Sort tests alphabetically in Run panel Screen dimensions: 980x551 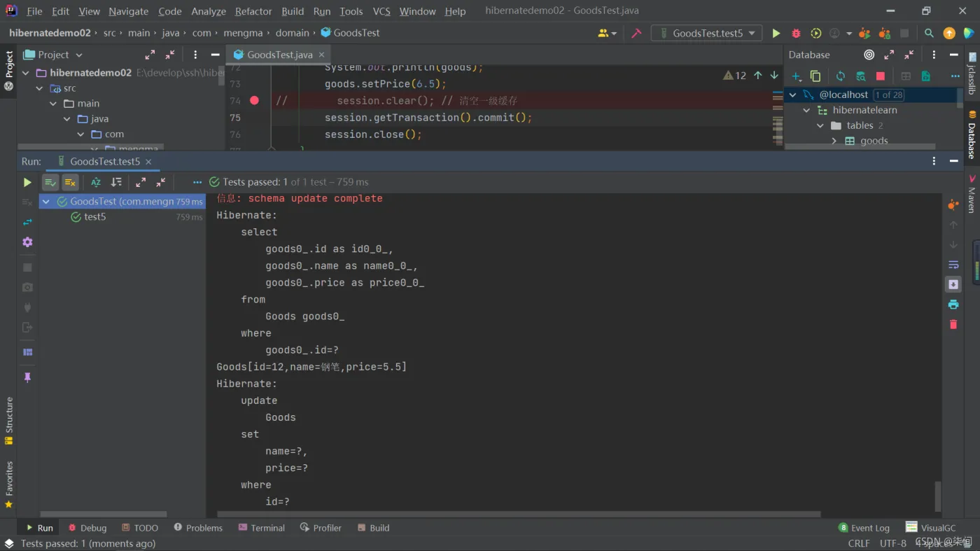point(96,182)
